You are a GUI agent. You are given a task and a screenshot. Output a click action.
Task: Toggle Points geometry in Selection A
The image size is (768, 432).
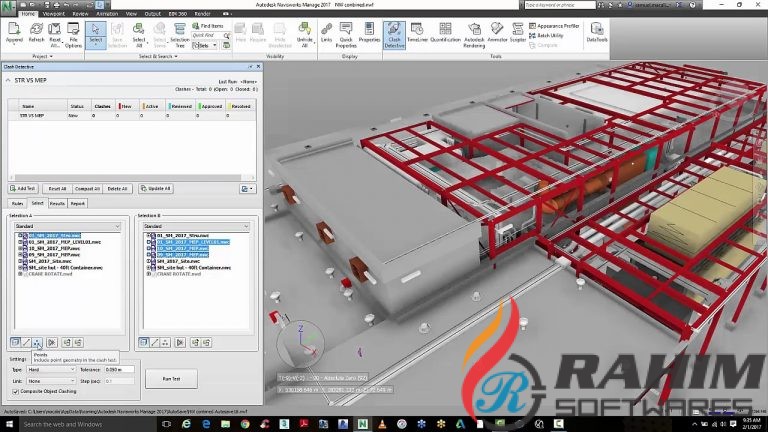40,343
